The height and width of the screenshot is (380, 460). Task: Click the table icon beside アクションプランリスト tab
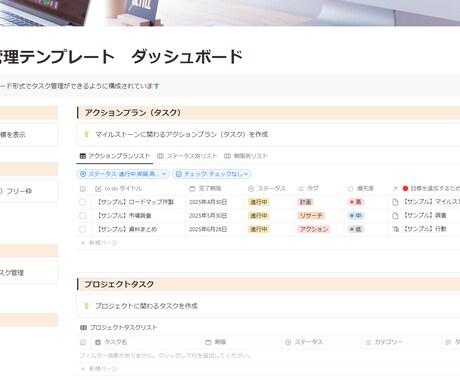pos(83,156)
